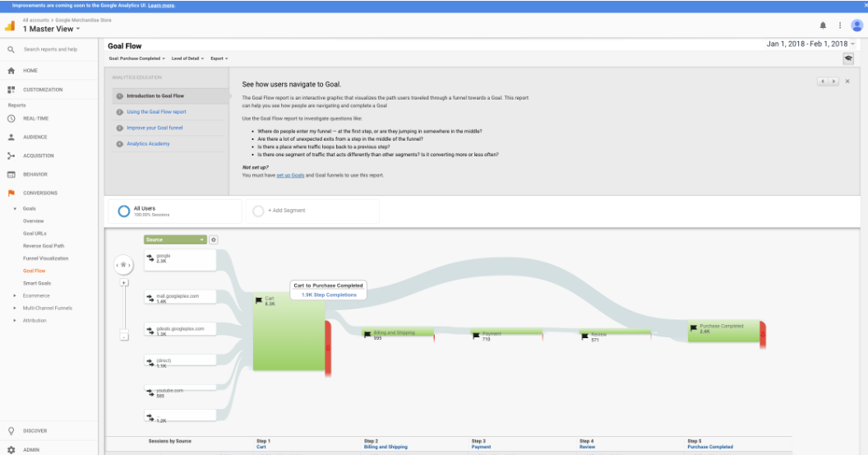Expand the Multi-Channel Funnels section
The height and width of the screenshot is (455, 868).
click(15, 309)
